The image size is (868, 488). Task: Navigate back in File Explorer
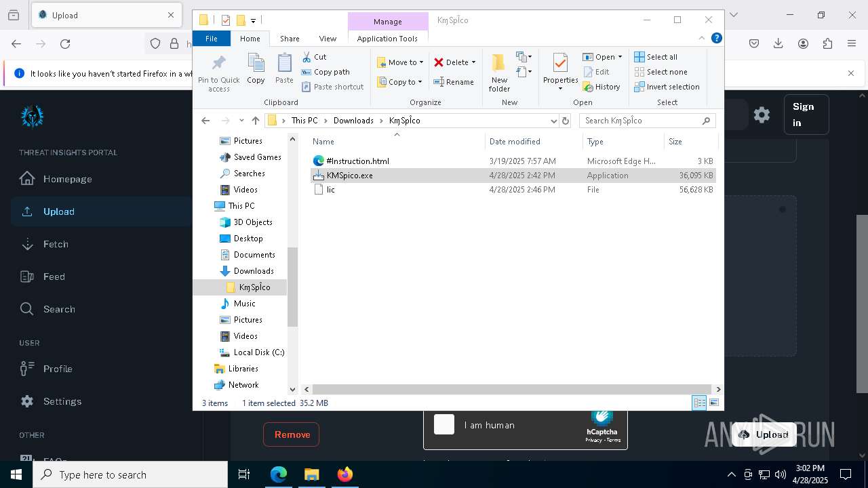coord(205,121)
